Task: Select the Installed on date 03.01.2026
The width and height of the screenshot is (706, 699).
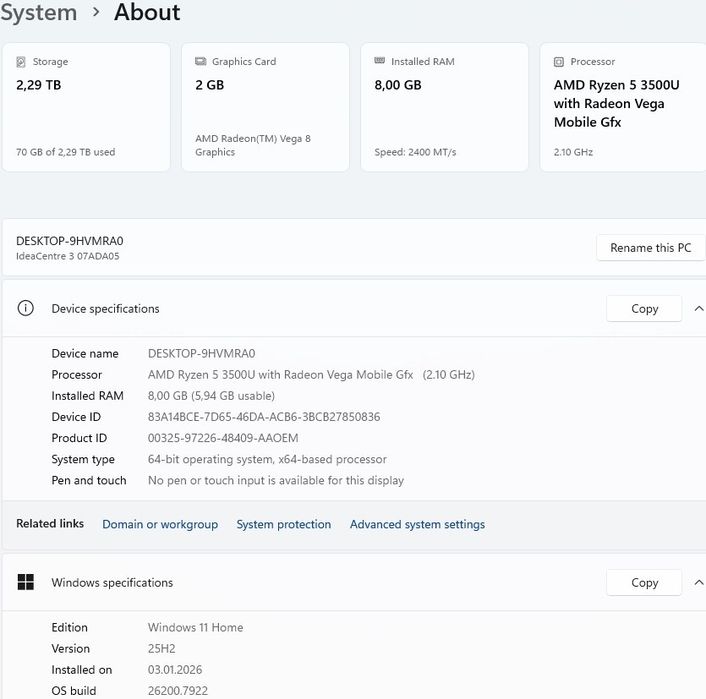Action: click(x=175, y=670)
